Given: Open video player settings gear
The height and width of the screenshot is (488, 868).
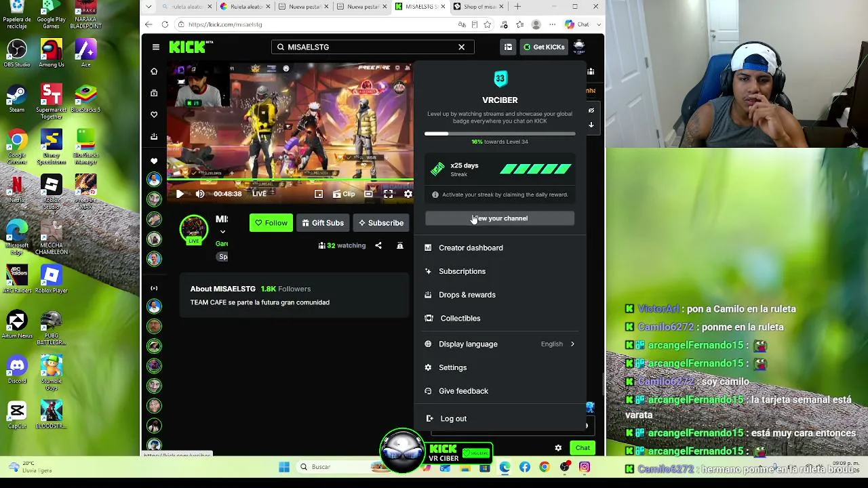Looking at the screenshot, I should (x=408, y=194).
